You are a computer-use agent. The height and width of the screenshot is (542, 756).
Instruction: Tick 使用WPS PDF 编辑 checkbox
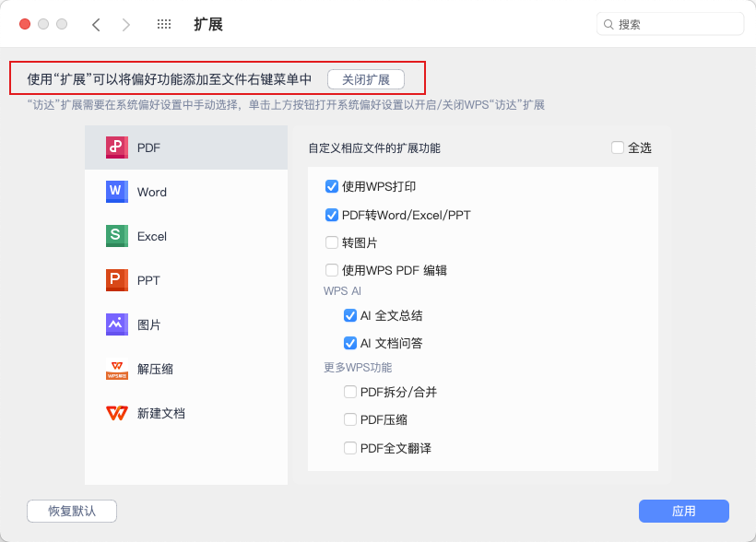coord(332,270)
